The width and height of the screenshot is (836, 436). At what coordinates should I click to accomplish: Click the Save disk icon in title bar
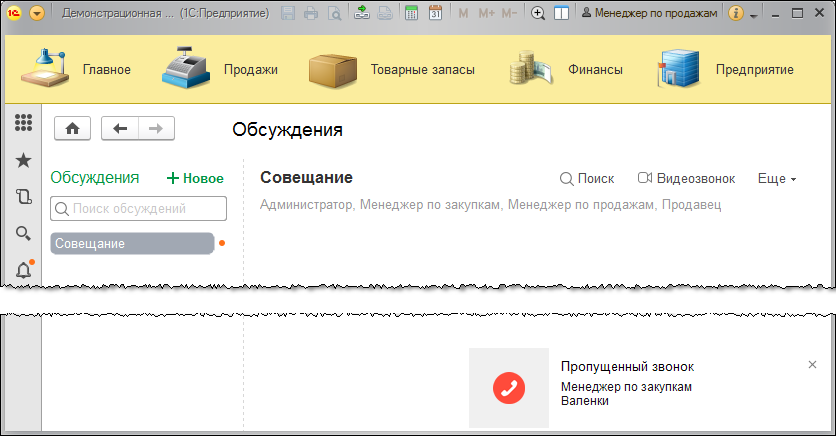(288, 13)
